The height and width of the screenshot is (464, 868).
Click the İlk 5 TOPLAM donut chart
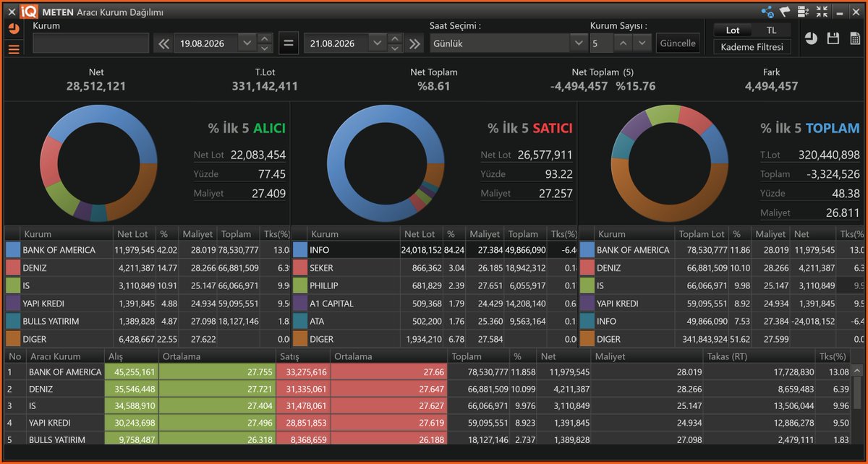pyautogui.click(x=670, y=163)
